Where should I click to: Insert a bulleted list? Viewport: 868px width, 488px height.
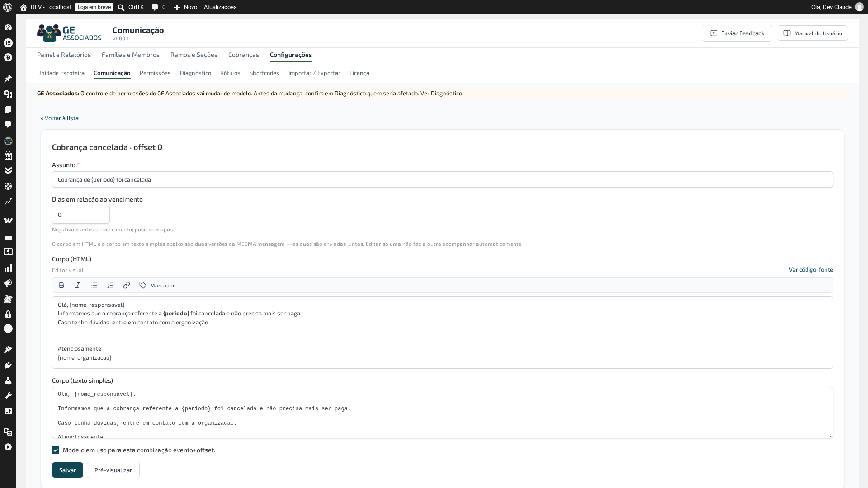pos(94,285)
